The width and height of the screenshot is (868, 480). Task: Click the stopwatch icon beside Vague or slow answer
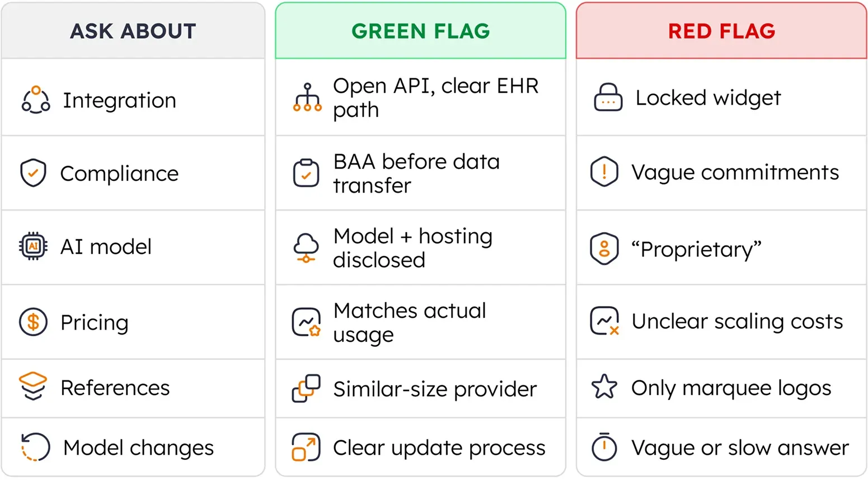pyautogui.click(x=604, y=446)
